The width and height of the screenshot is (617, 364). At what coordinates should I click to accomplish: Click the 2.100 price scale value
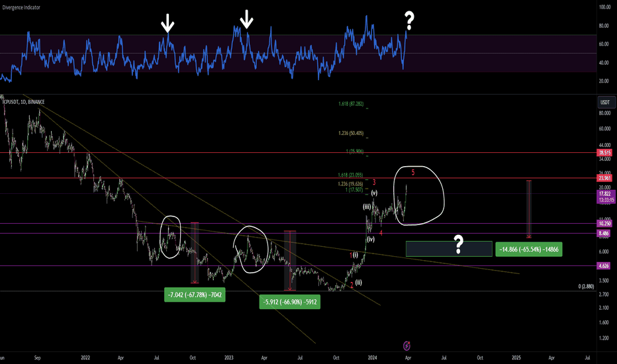pyautogui.click(x=604, y=308)
